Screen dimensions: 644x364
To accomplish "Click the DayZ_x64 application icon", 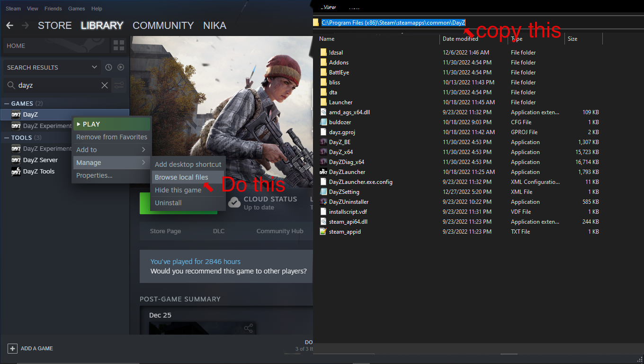I will point(323,152).
